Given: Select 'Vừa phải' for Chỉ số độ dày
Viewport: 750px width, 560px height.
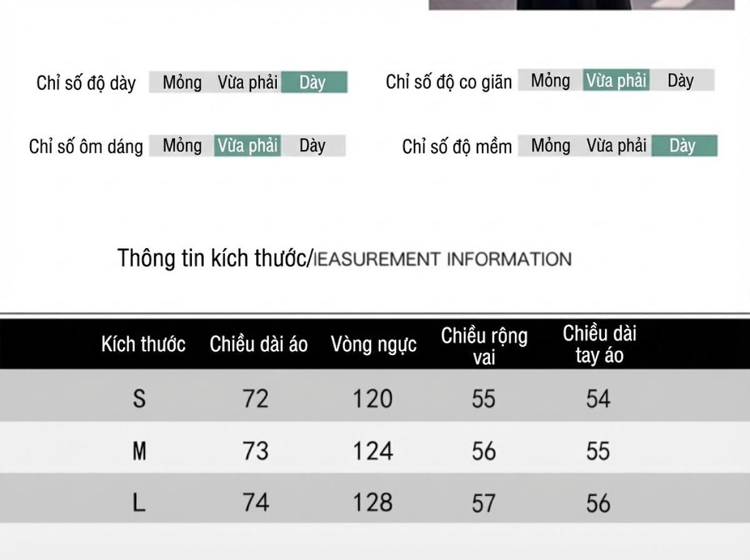Looking at the screenshot, I should [x=248, y=82].
